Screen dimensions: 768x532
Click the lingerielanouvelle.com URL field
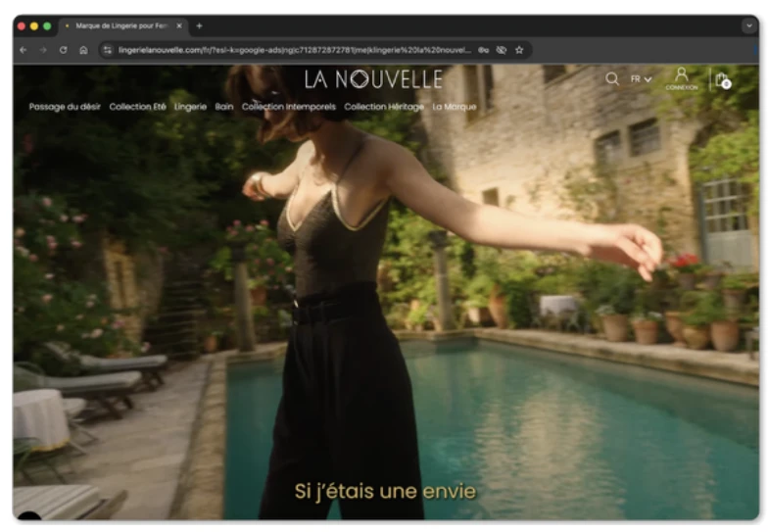point(294,50)
